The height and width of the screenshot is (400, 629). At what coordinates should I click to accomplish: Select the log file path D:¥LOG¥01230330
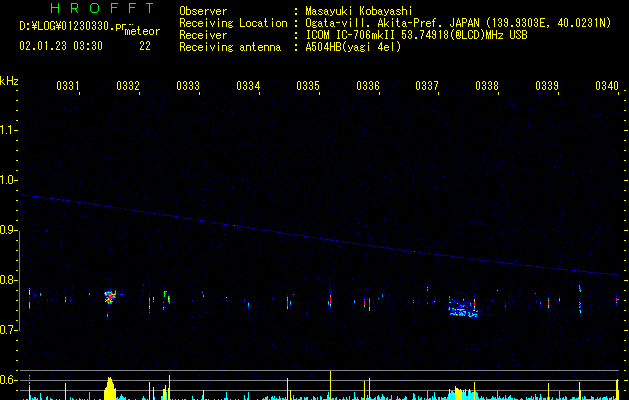(67, 26)
